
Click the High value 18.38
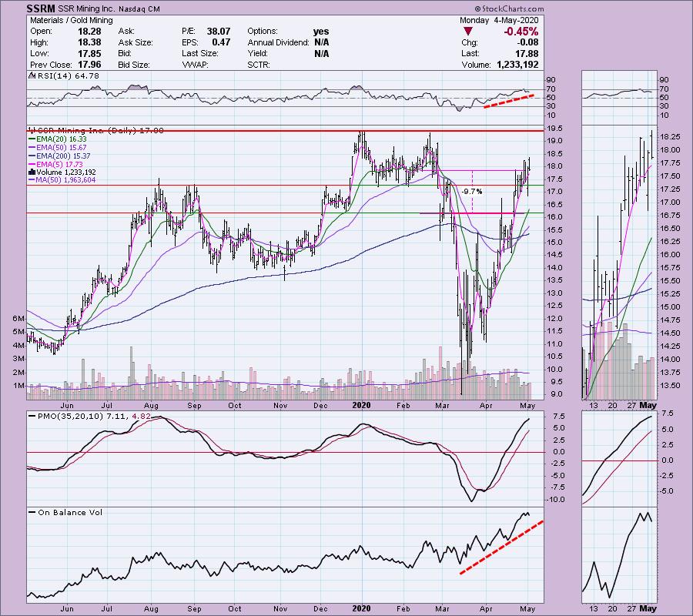point(90,42)
